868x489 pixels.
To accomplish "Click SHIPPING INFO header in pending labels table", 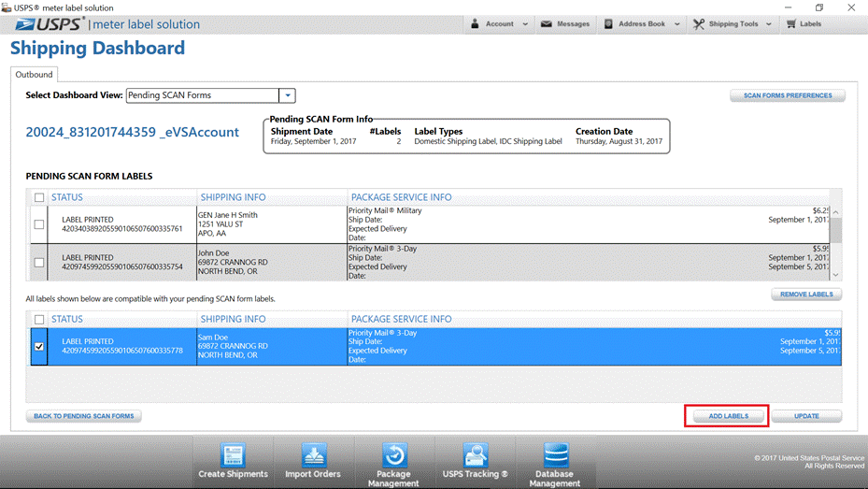I will pyautogui.click(x=233, y=197).
